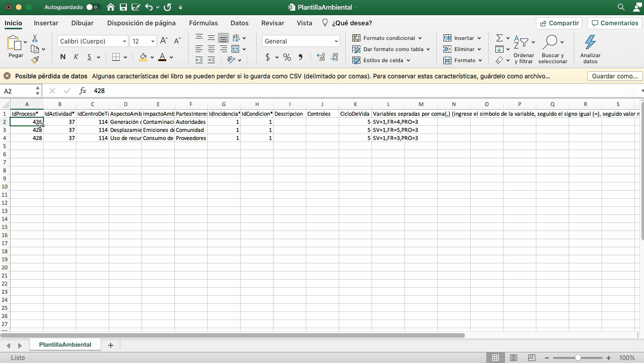Switch to the Fórmulas tab

click(x=203, y=23)
